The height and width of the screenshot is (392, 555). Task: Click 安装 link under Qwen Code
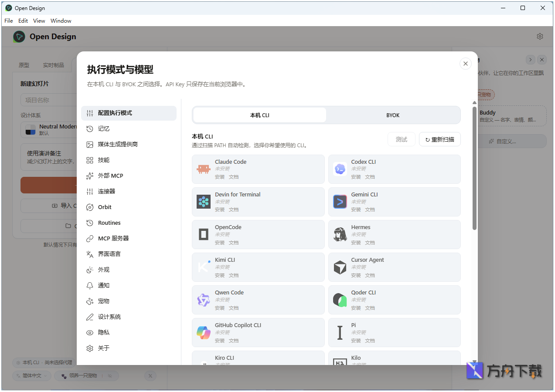point(220,308)
